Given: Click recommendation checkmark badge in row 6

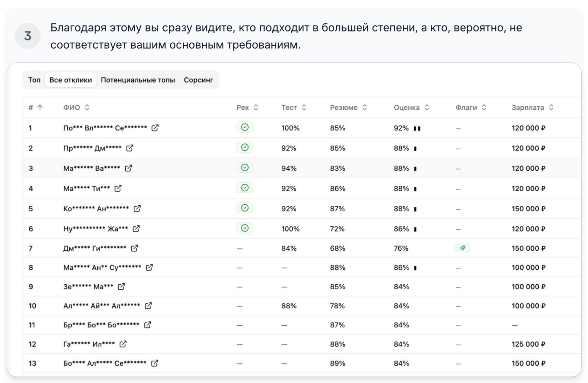Looking at the screenshot, I should pyautogui.click(x=245, y=228).
